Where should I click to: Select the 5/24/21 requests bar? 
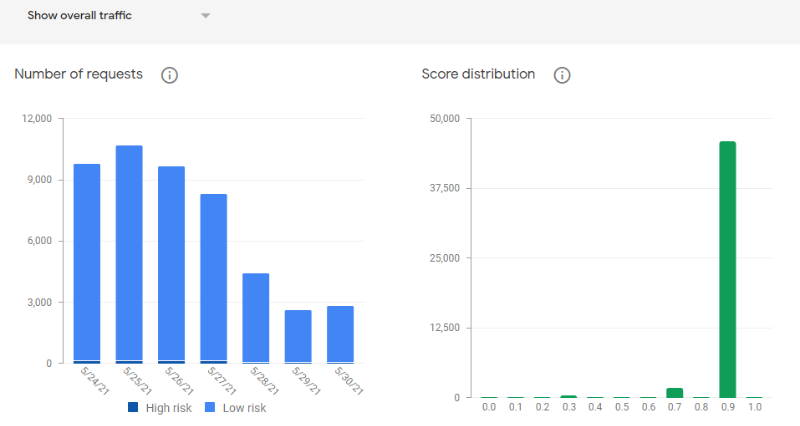[87, 262]
